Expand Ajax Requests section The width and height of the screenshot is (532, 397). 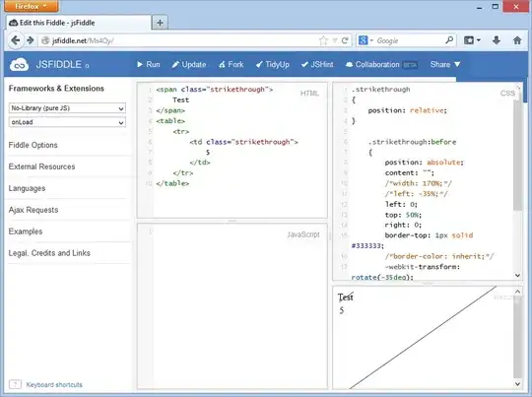pyautogui.click(x=33, y=210)
